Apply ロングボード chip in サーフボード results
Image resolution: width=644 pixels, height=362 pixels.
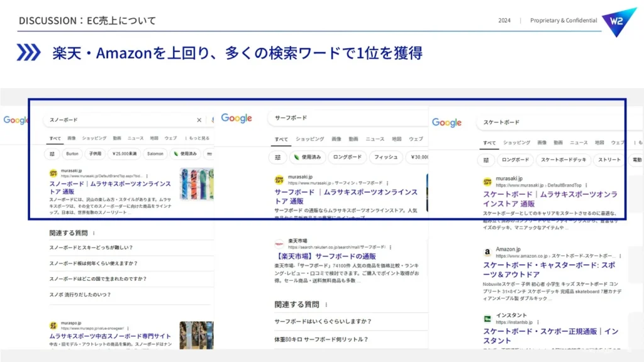[347, 157]
